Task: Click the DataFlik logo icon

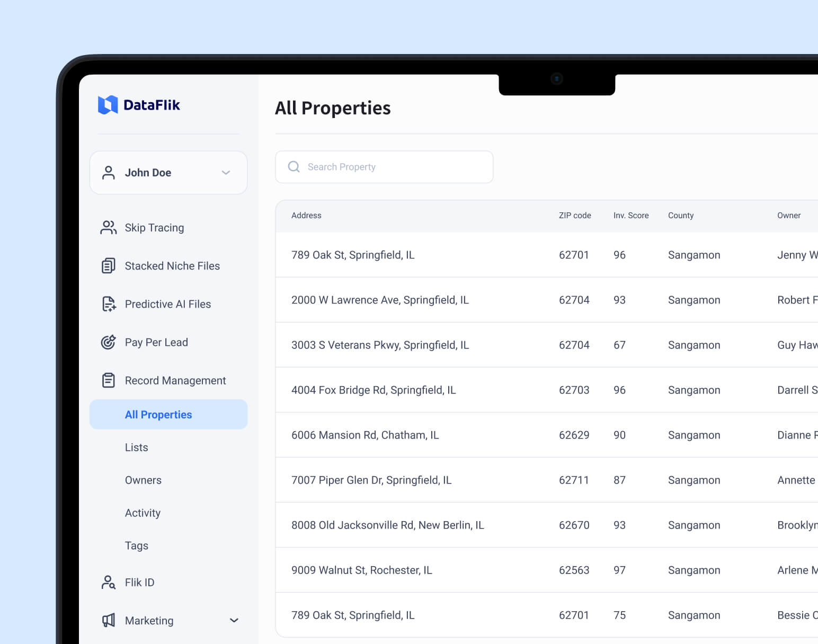Action: (x=108, y=105)
